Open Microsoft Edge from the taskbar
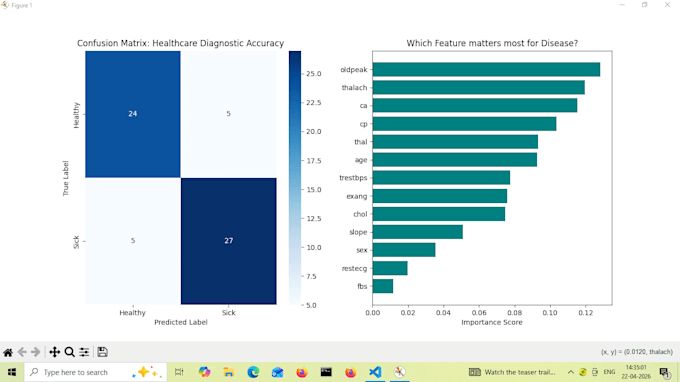The image size is (680, 382). click(x=253, y=372)
